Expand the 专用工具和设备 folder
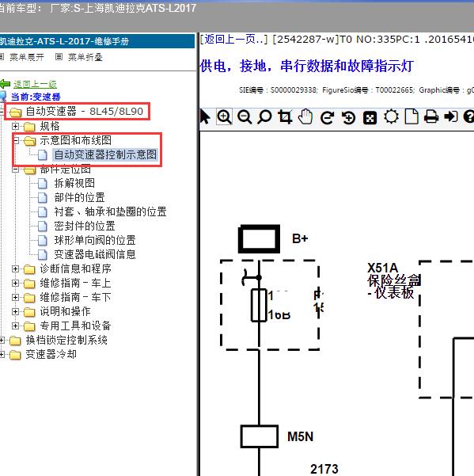474x476 pixels. click(x=16, y=326)
